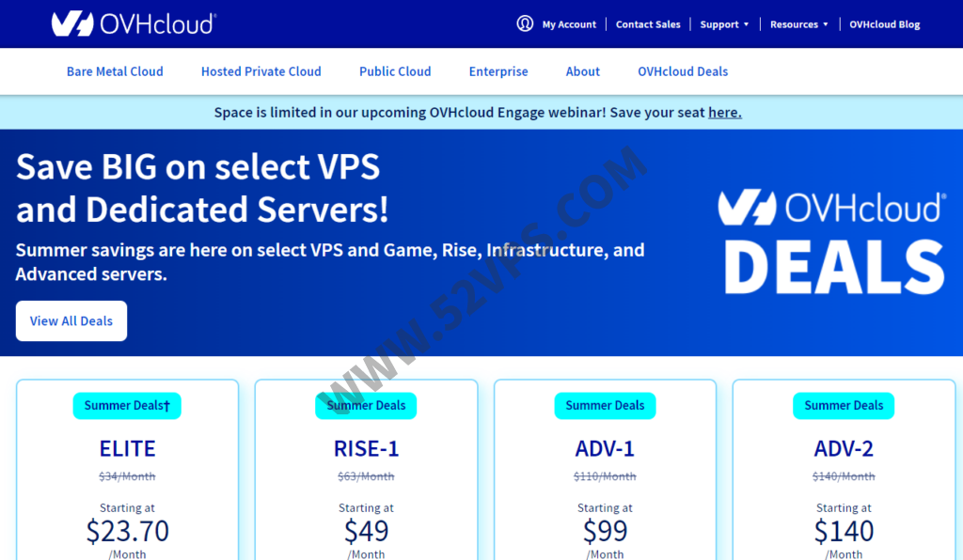Open My Account link
963x560 pixels.
[569, 24]
